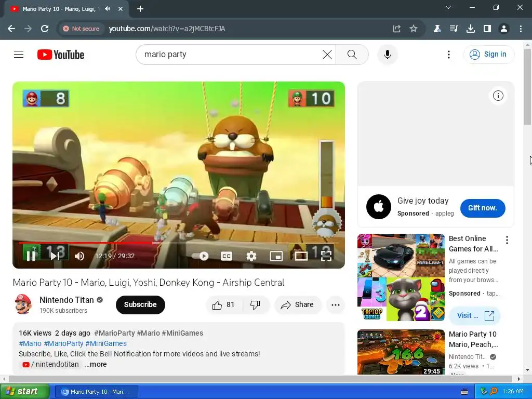The width and height of the screenshot is (532, 399).
Task: Go back in browser
Action: coord(11,29)
